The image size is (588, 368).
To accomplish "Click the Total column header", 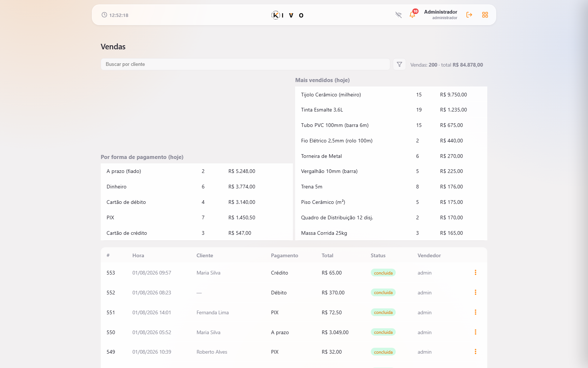I will [x=327, y=255].
